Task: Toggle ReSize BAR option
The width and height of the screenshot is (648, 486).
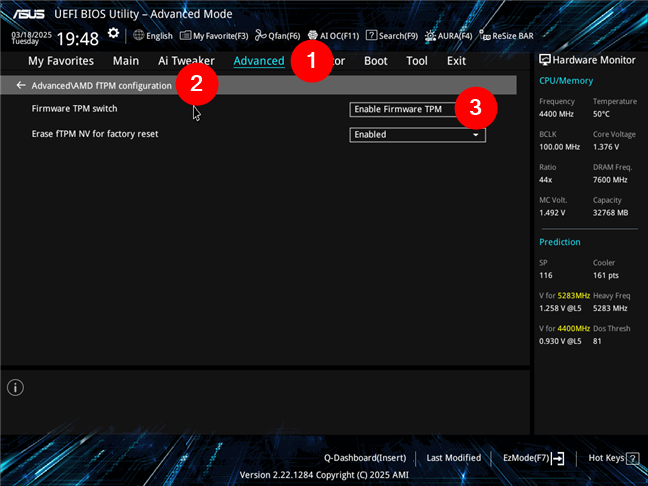Action: point(506,36)
